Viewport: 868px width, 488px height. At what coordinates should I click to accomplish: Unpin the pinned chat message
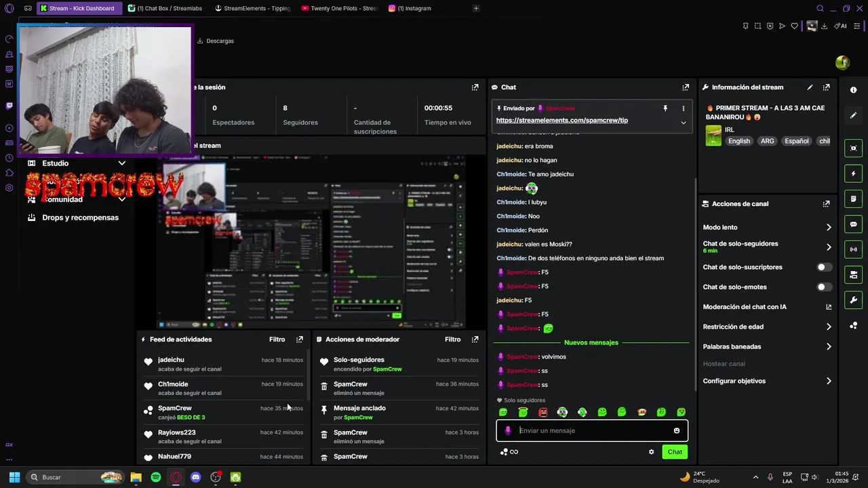665,108
